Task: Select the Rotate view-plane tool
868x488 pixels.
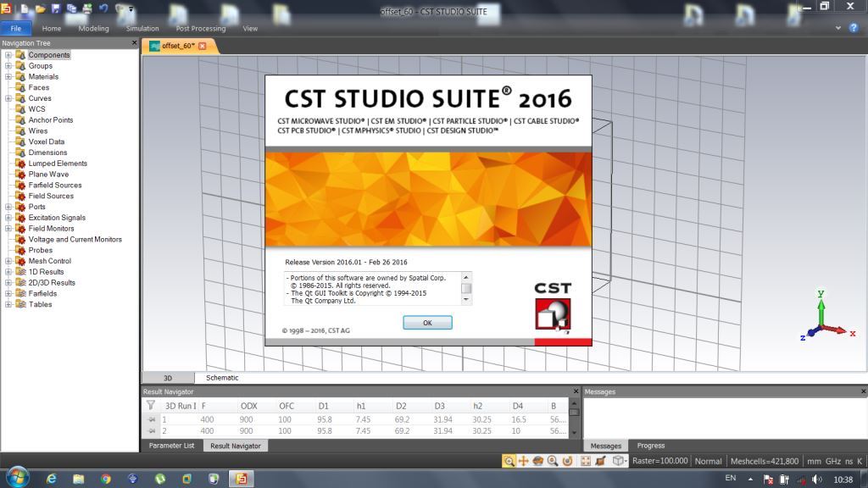Action: point(567,461)
